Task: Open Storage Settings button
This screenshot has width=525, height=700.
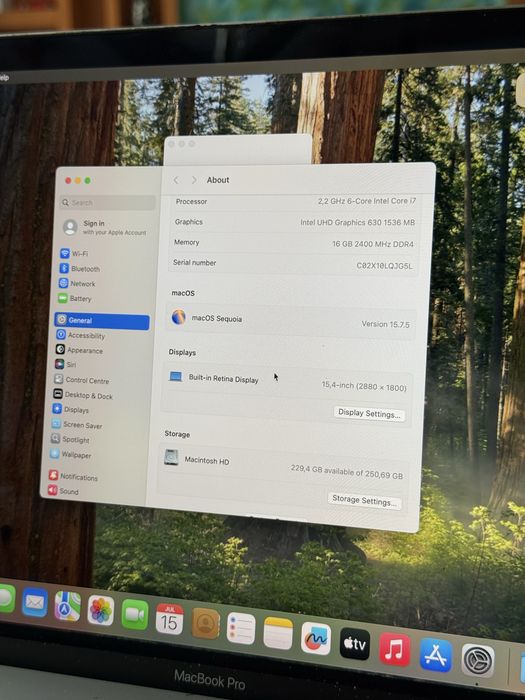Action: [x=365, y=500]
